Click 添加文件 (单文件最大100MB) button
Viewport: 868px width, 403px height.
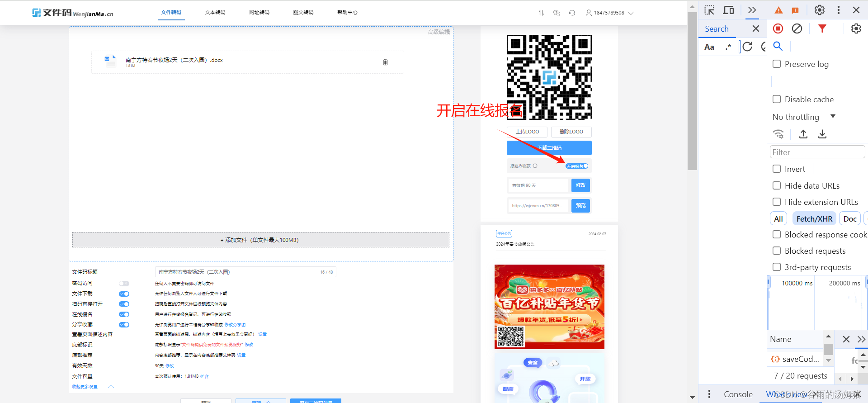pyautogui.click(x=261, y=240)
